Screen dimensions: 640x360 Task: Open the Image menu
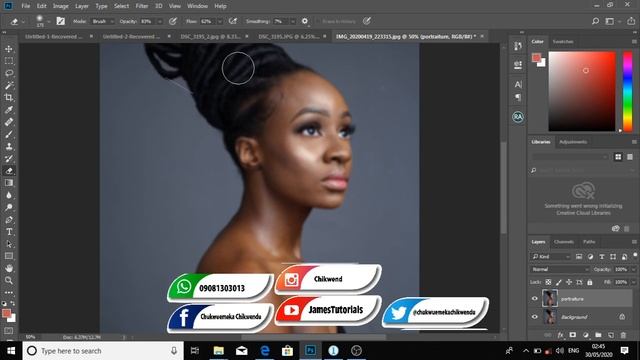tap(60, 6)
